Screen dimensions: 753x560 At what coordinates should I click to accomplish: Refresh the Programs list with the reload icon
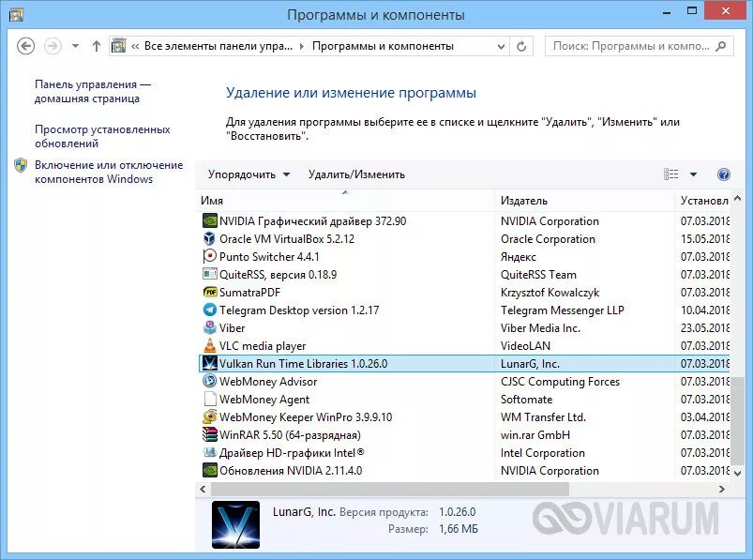(521, 46)
